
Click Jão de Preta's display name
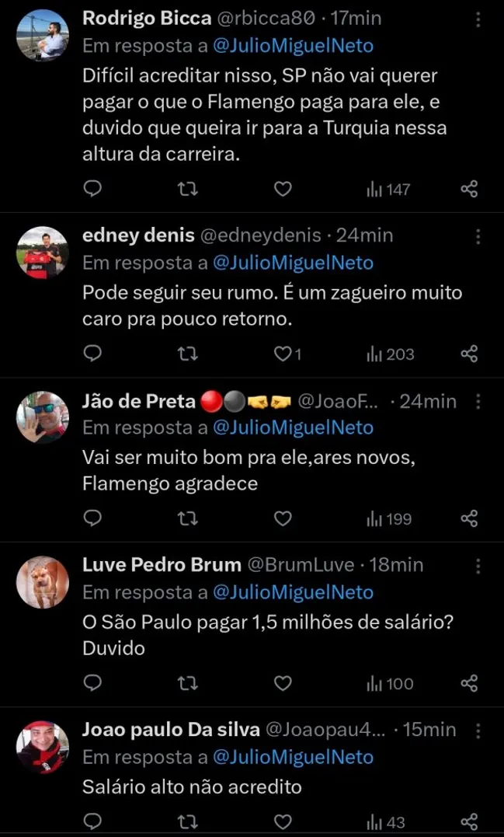[138, 401]
